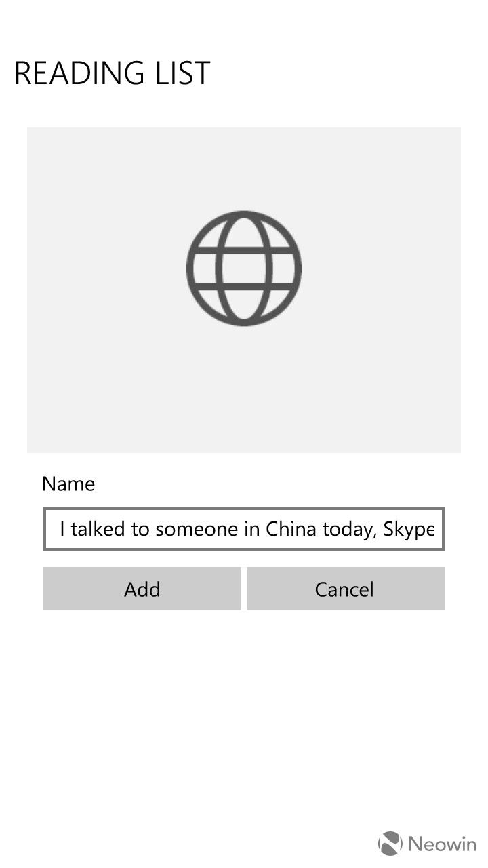Viewport: 488px width, 868px height.
Task: Add this page to the reading list
Action: click(x=142, y=589)
